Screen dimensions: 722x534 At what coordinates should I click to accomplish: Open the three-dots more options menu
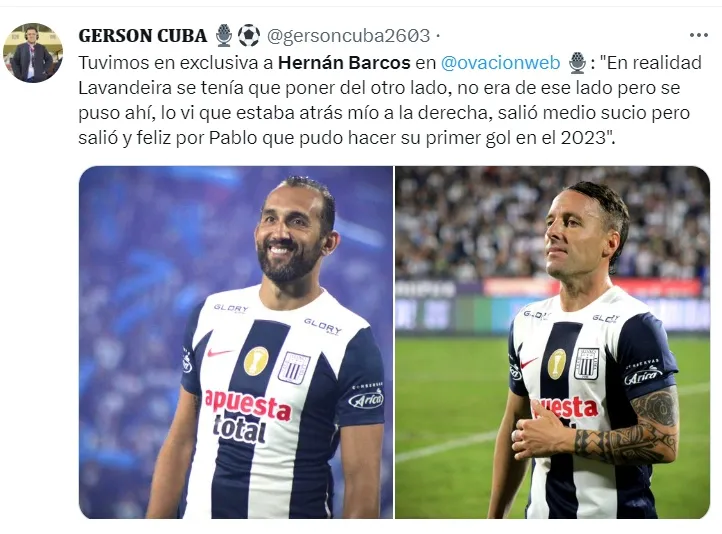699,35
